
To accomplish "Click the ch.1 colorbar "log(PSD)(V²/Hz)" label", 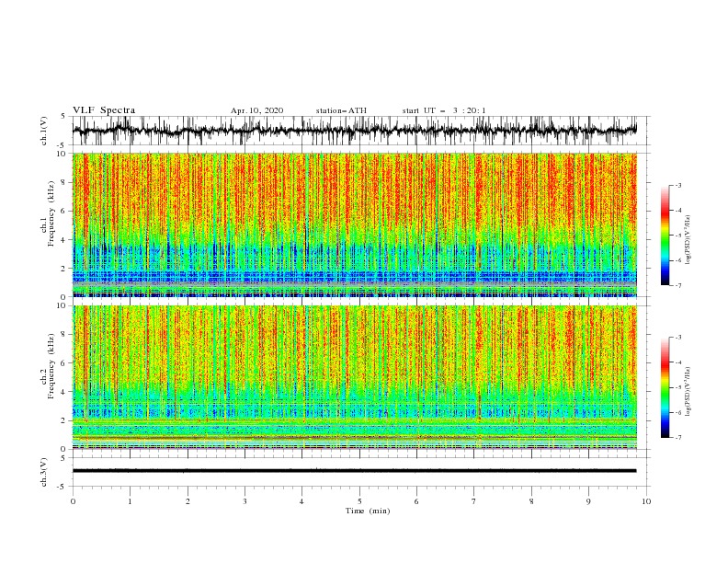I will pyautogui.click(x=688, y=240).
